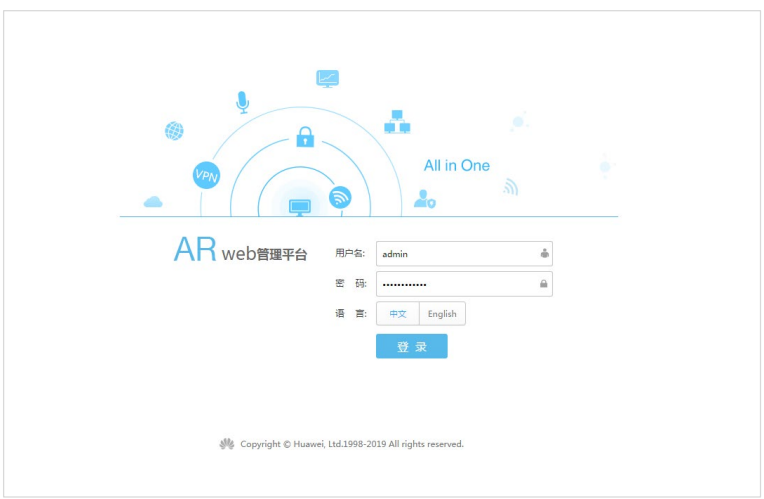This screenshot has width=764, height=499.
Task: Click the round Wi-Fi icon
Action: tap(340, 197)
